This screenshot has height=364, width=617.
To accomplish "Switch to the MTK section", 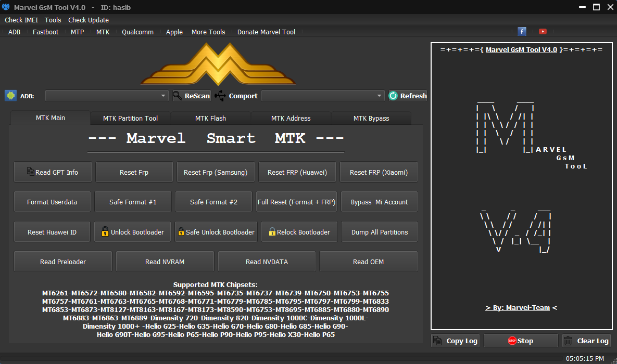I will [103, 32].
